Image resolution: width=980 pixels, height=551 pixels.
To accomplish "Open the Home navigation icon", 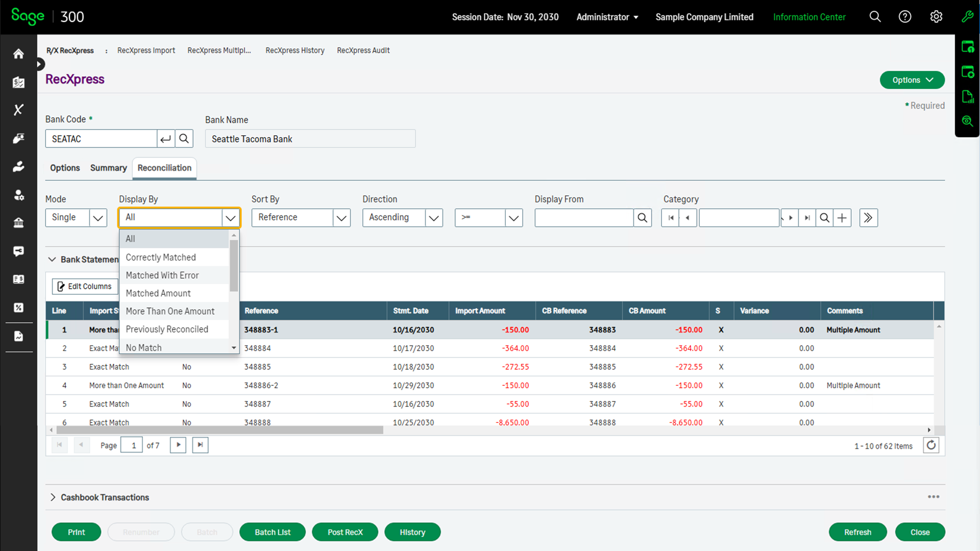I will click(18, 53).
